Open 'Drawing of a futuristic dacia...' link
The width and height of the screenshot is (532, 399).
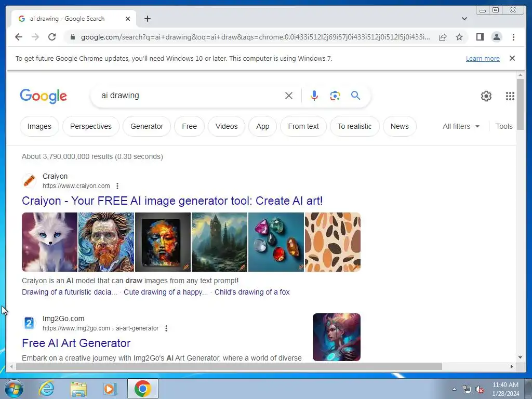(x=70, y=292)
